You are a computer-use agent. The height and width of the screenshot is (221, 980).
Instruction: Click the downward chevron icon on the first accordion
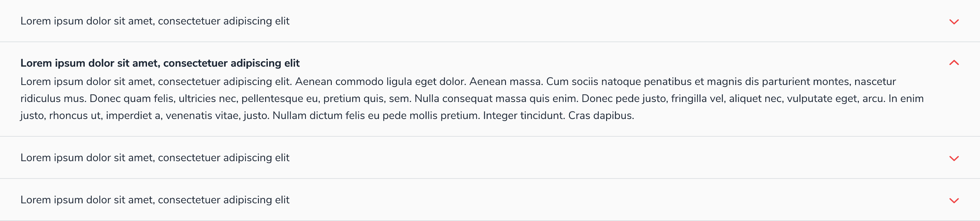954,22
